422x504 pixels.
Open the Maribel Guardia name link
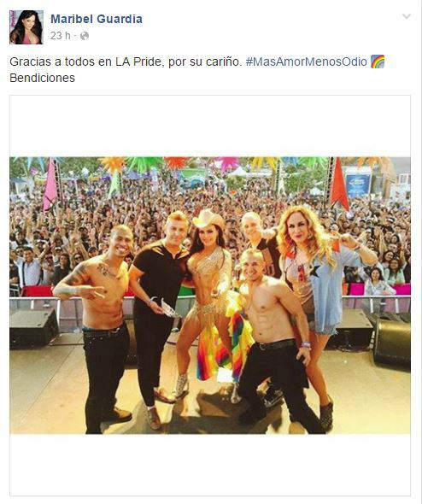[x=97, y=19]
